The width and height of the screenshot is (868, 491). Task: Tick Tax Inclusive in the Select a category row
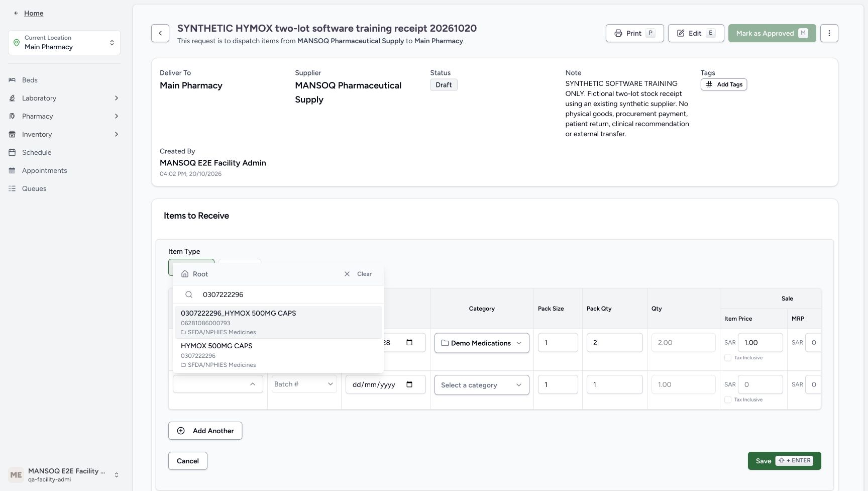click(x=728, y=400)
